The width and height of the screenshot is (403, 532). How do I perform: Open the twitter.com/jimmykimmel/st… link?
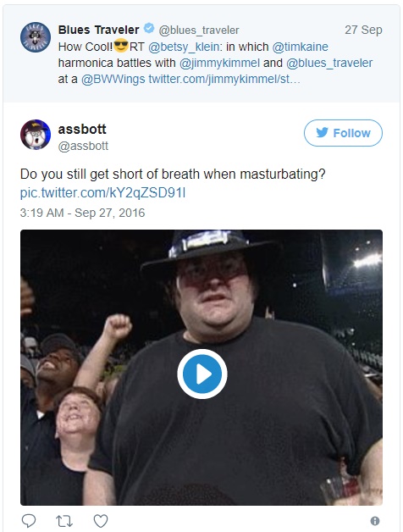pyautogui.click(x=224, y=80)
